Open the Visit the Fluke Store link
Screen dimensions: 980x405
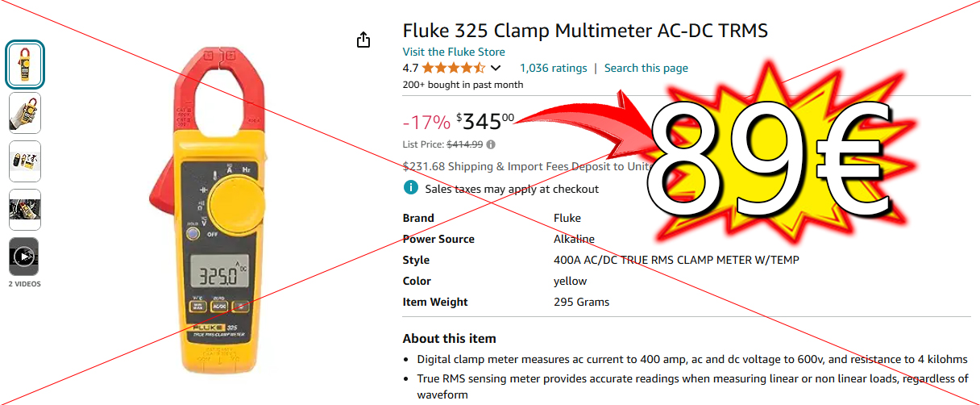[454, 52]
